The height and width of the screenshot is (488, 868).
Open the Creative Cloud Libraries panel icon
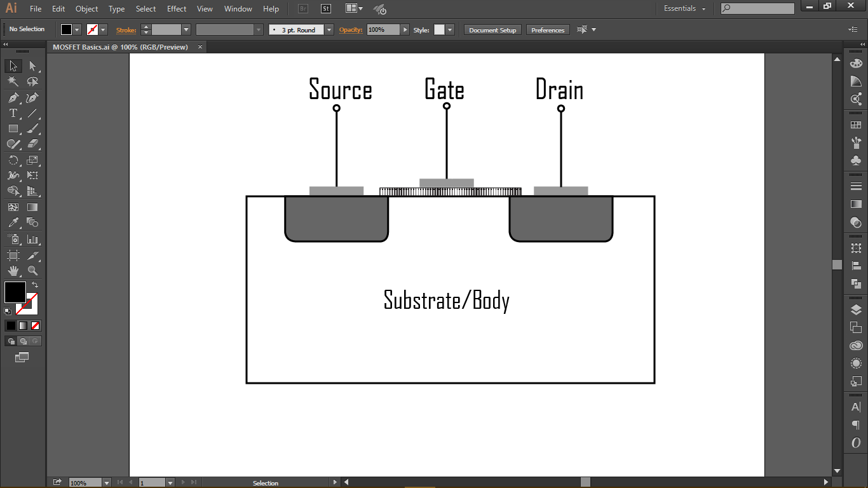pyautogui.click(x=856, y=346)
